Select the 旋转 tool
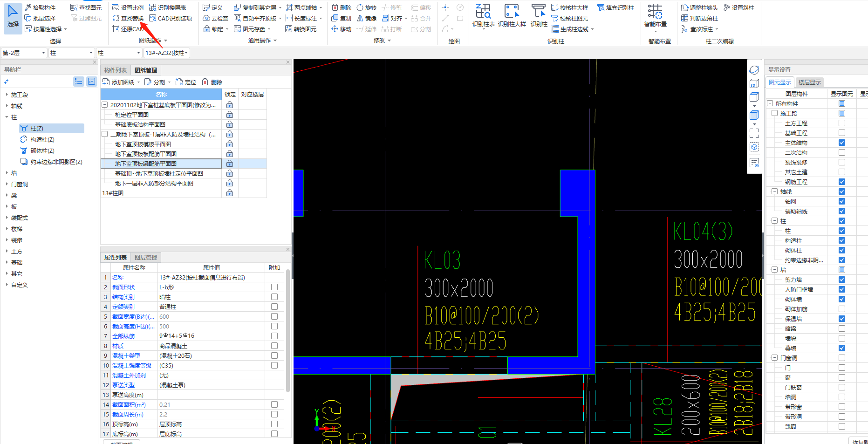The image size is (868, 444). click(367, 7)
